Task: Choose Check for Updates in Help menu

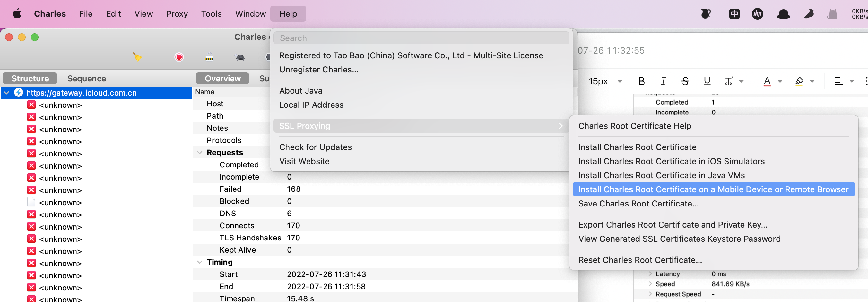Action: point(315,147)
